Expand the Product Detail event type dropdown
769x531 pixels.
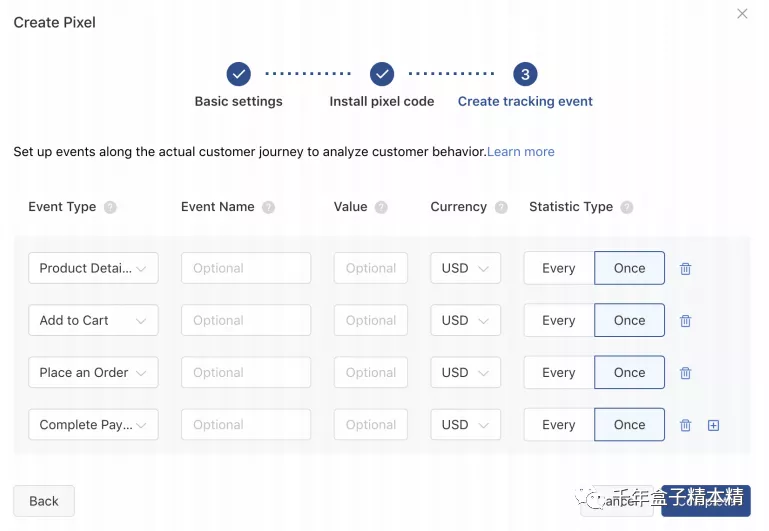click(x=93, y=268)
